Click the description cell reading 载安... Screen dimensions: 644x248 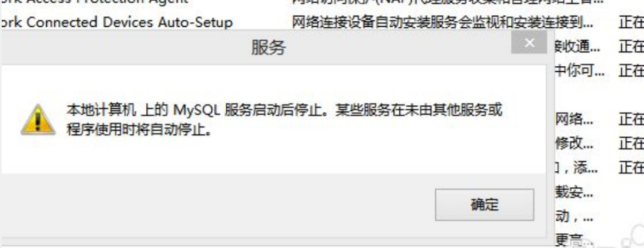pyautogui.click(x=574, y=192)
